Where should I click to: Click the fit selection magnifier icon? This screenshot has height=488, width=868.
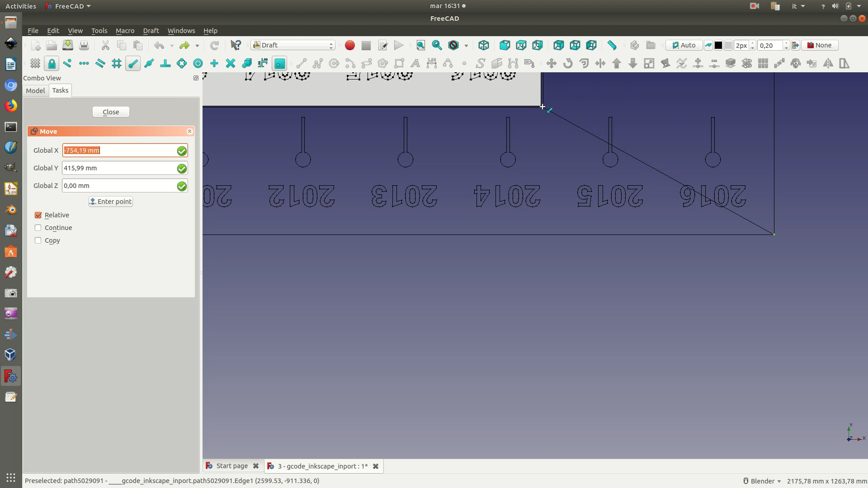click(x=437, y=45)
